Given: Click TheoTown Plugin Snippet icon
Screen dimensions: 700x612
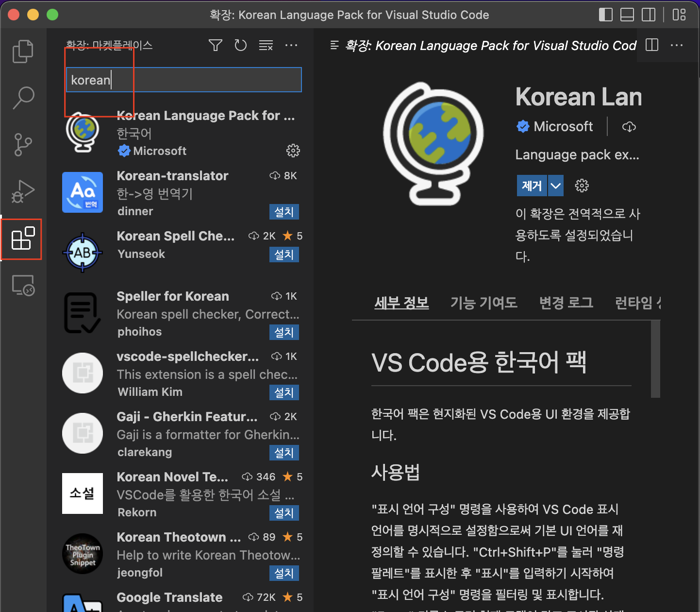Looking at the screenshot, I should [83, 554].
